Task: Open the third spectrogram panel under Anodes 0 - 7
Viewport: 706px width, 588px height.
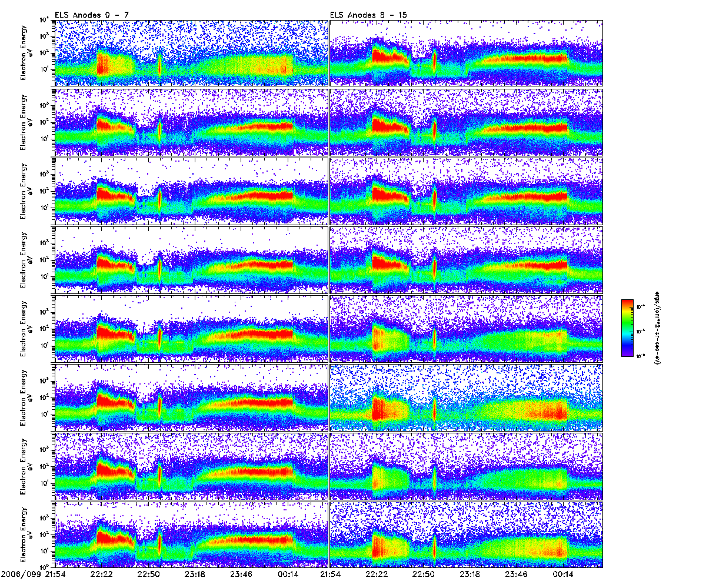Action: 191,191
